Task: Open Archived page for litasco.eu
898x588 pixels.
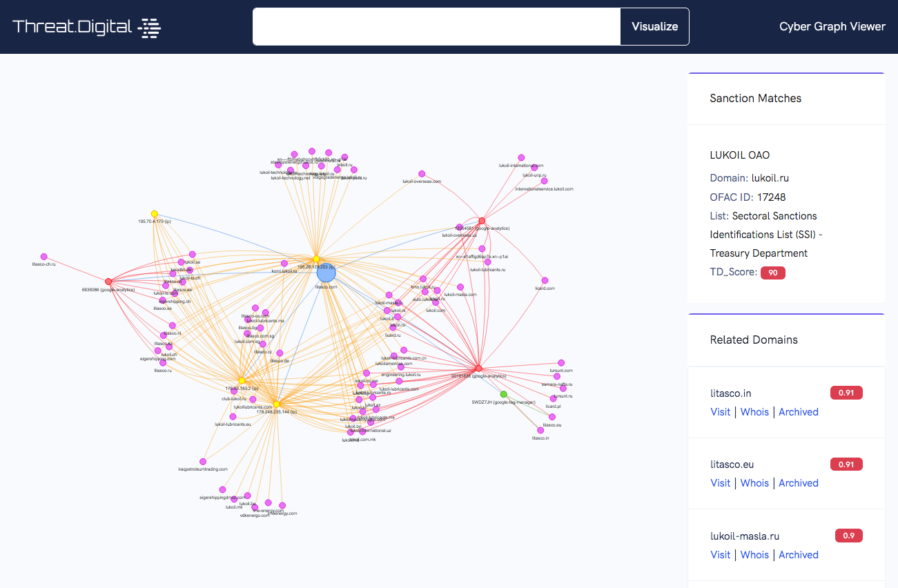Action: (799, 483)
